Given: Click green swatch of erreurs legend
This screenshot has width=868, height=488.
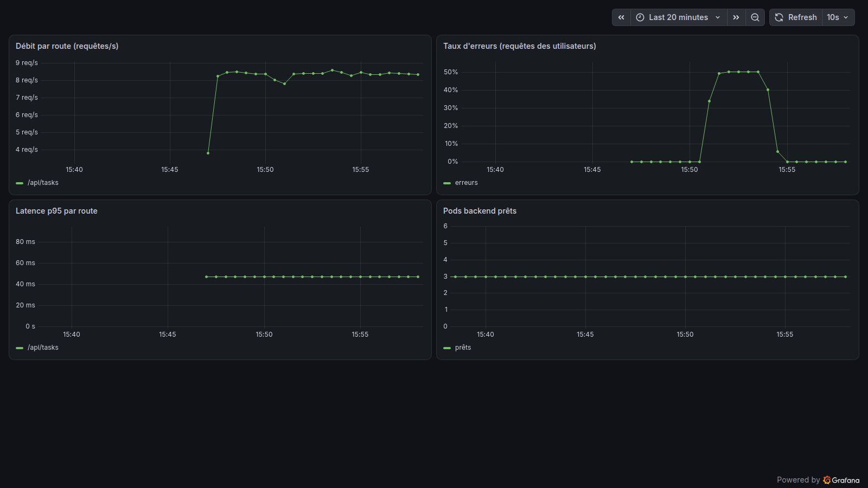Looking at the screenshot, I should pyautogui.click(x=447, y=183).
